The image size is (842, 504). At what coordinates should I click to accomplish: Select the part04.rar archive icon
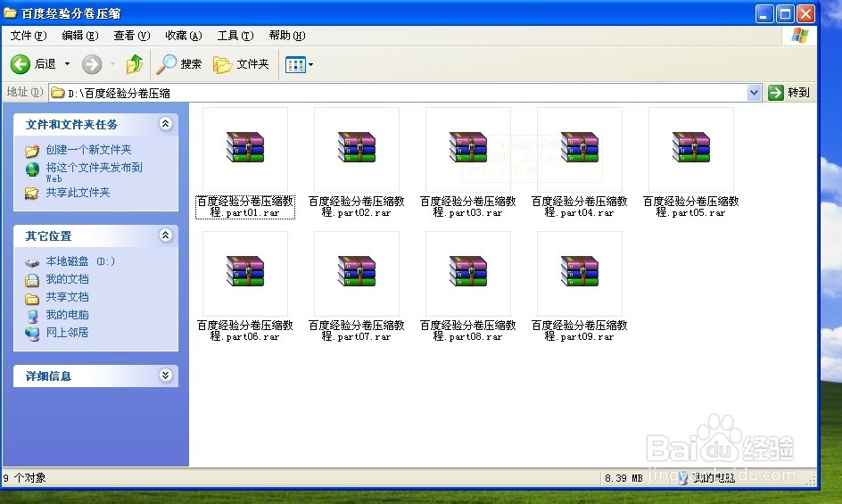pyautogui.click(x=580, y=147)
